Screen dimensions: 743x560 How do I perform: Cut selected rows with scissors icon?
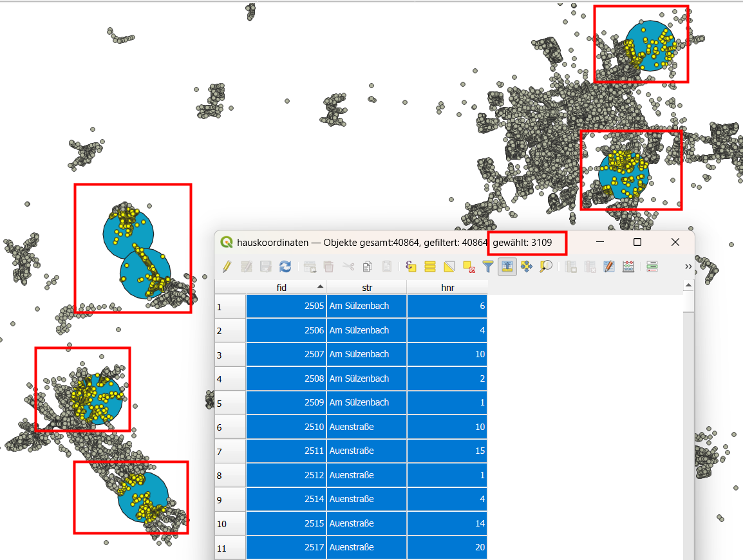point(348,266)
